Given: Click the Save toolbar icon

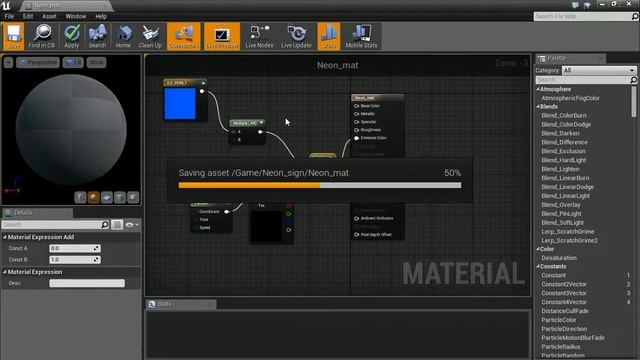Looking at the screenshot, I should click(x=14, y=36).
